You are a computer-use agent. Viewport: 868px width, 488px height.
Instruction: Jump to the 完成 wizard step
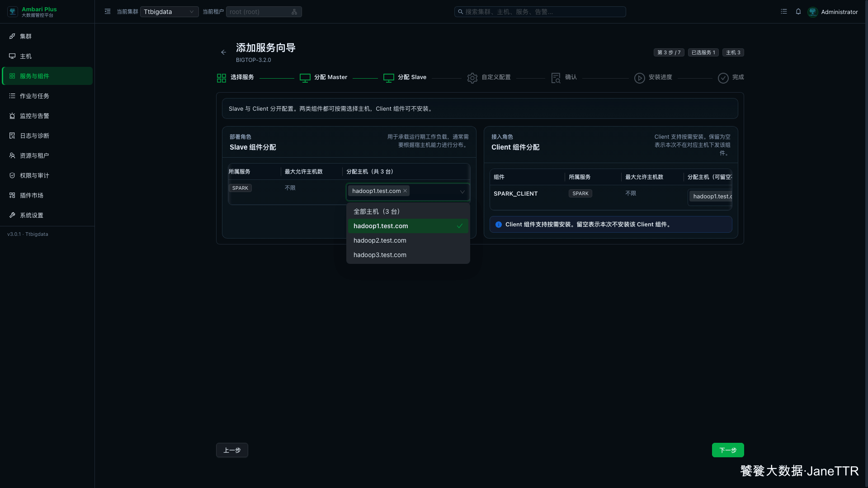tap(731, 78)
